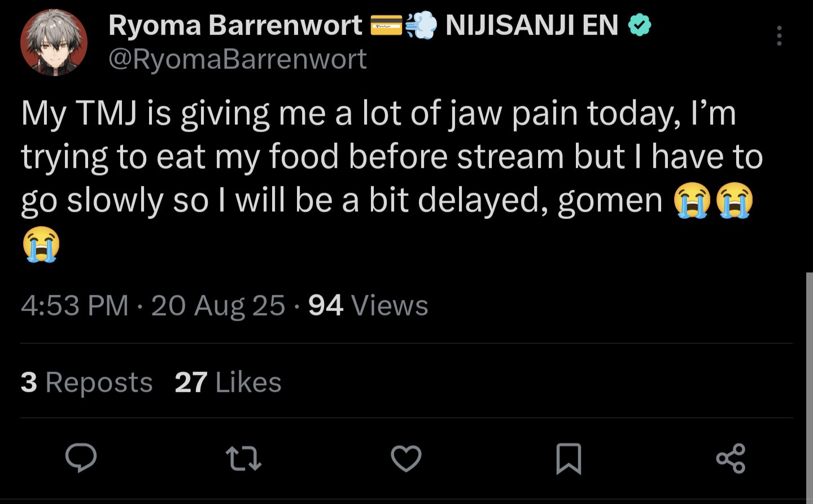Click the NIJISANJI EN label
This screenshot has height=504, width=813.
click(x=532, y=25)
